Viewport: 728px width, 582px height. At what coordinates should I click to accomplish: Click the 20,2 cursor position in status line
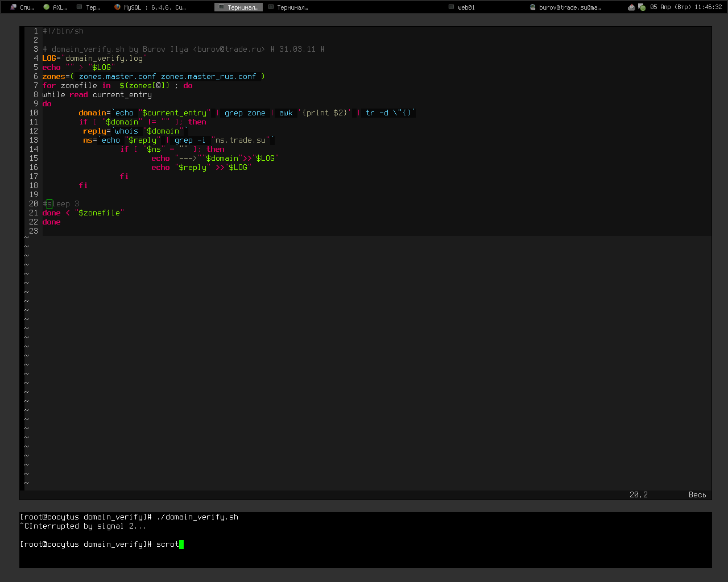(x=638, y=495)
